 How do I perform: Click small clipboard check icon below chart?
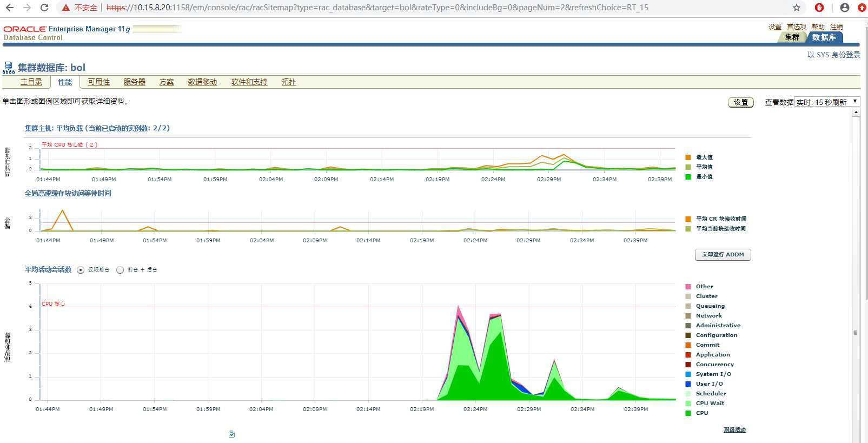(231, 434)
